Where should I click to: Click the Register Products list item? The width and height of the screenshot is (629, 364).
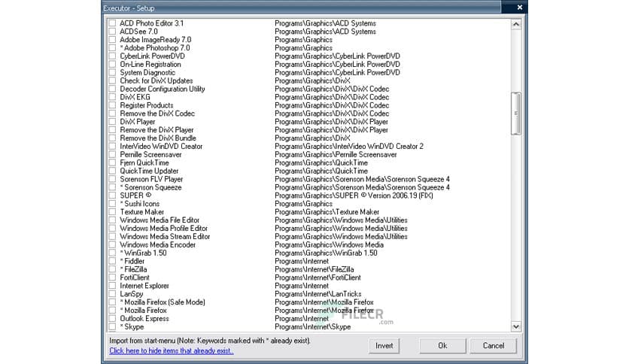tap(147, 105)
